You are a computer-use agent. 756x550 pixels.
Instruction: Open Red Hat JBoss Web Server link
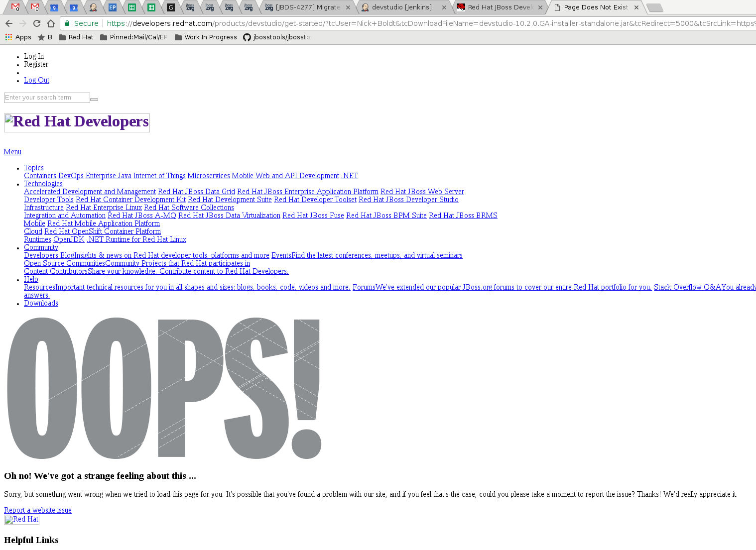(422, 192)
